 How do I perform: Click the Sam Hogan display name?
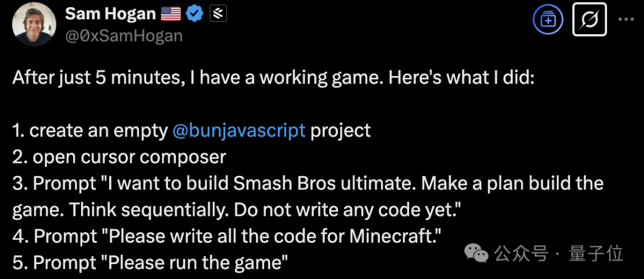110,13
